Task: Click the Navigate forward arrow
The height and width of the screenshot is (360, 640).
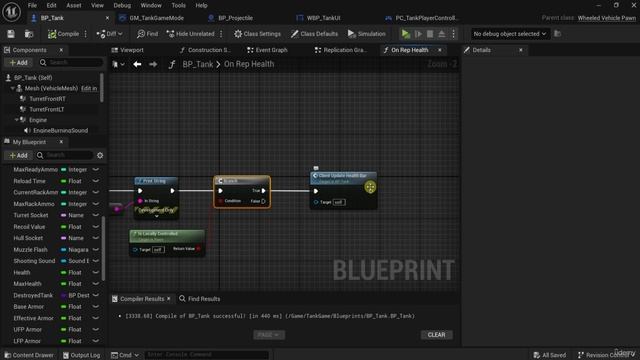Action: [153, 64]
